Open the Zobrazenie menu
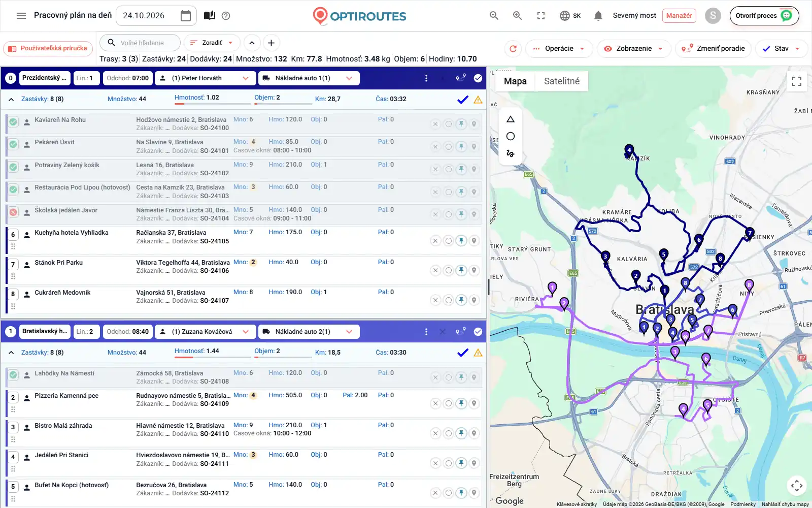812x508 pixels. coord(634,49)
